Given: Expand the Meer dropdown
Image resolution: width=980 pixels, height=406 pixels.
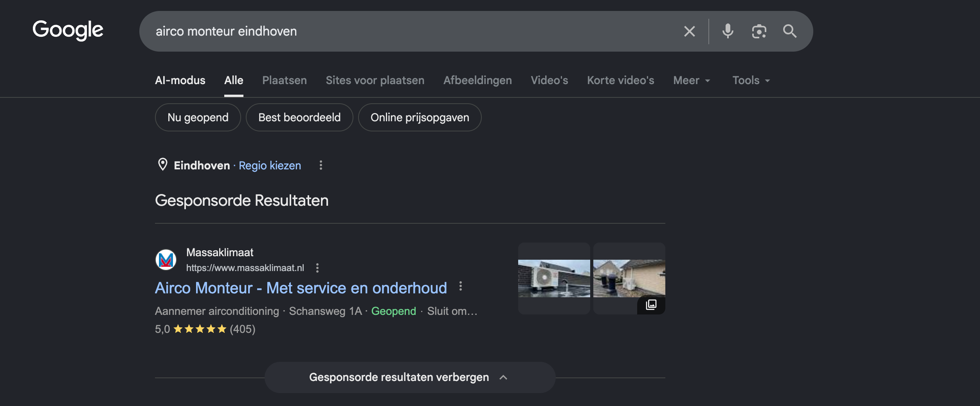Looking at the screenshot, I should pyautogui.click(x=692, y=80).
